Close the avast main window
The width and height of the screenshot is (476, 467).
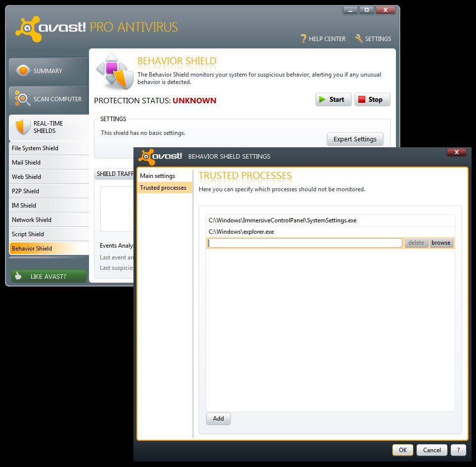tap(385, 10)
